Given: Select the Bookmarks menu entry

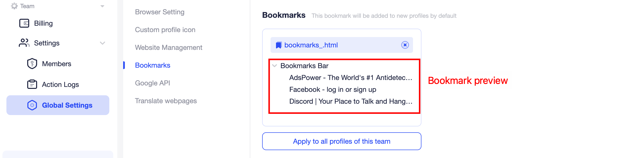Looking at the screenshot, I should pos(153,65).
